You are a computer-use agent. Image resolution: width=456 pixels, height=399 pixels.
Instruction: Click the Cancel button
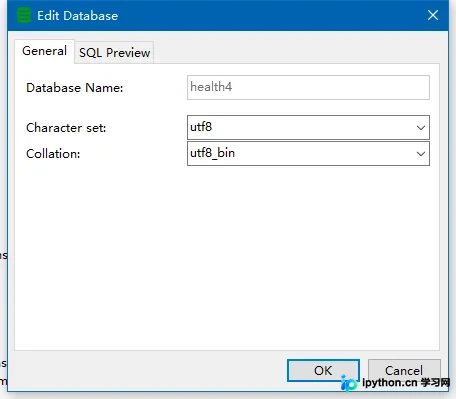[404, 370]
